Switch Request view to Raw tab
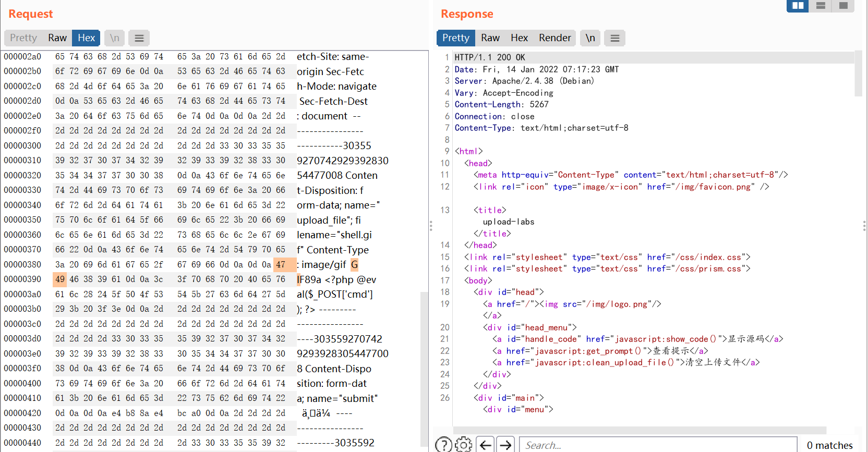868x452 pixels. tap(57, 38)
